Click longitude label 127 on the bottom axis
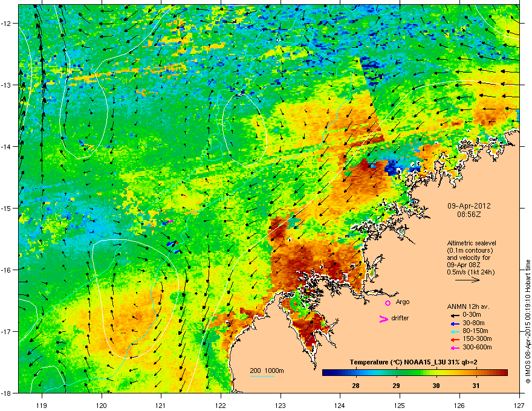The height and width of the screenshot is (411, 532). click(519, 405)
